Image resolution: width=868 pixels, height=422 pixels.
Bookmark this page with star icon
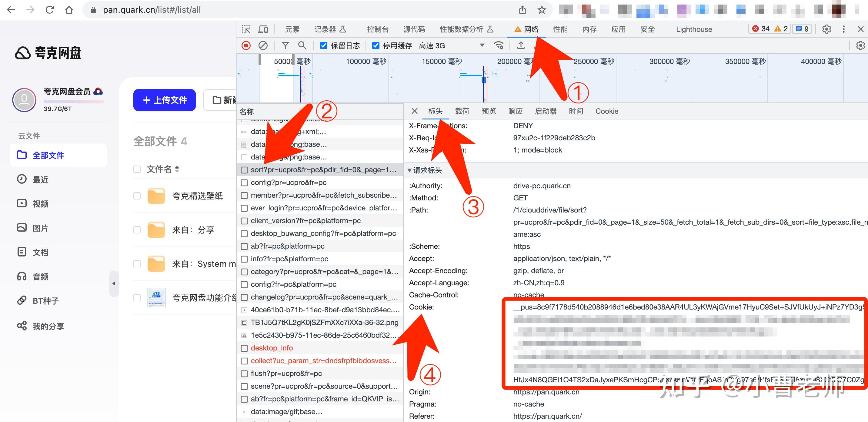(542, 10)
